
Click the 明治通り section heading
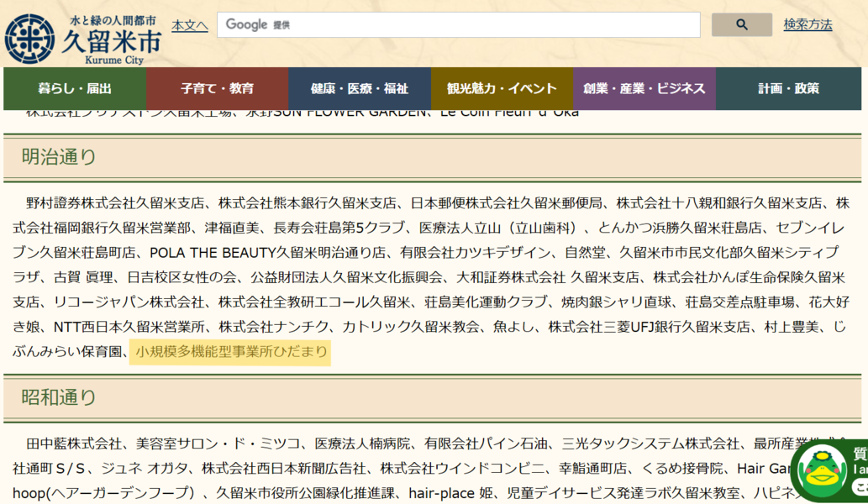tap(59, 157)
